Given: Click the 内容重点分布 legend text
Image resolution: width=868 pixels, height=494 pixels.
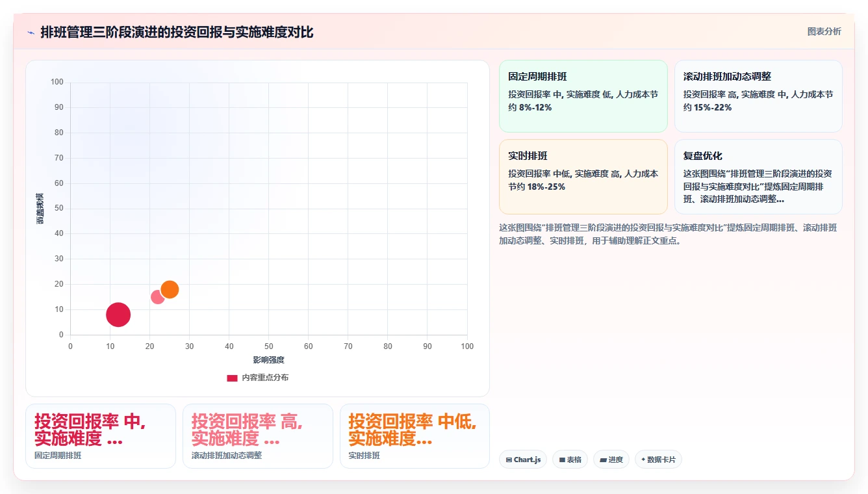Looking at the screenshot, I should click(265, 378).
